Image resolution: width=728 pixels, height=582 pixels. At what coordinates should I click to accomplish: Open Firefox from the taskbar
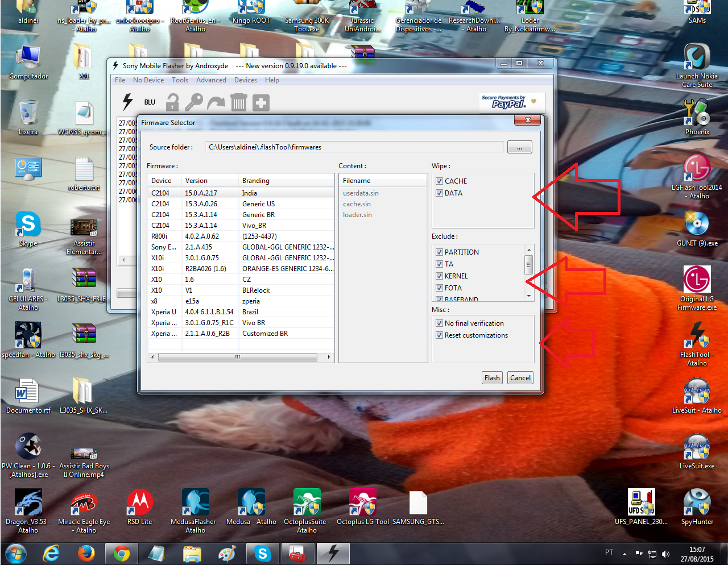pyautogui.click(x=86, y=553)
